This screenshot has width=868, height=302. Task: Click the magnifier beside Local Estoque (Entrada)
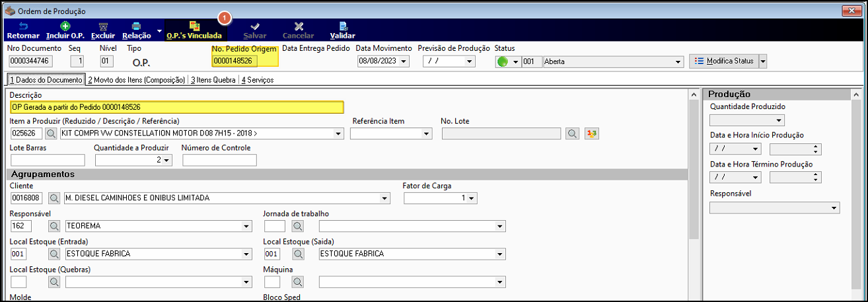click(x=54, y=254)
